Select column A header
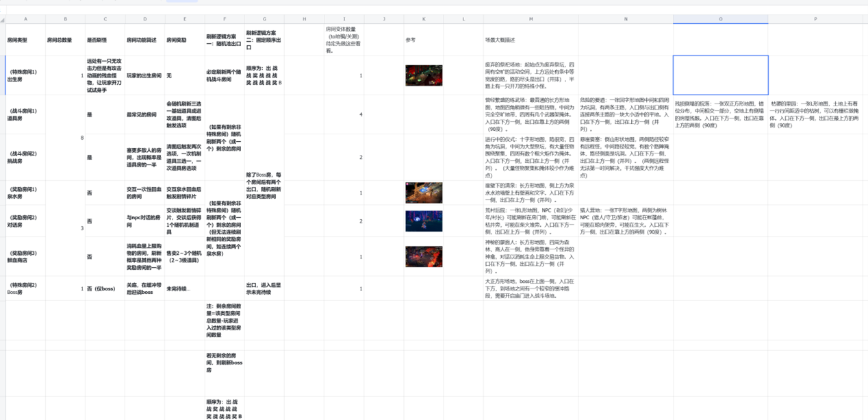868x420 pixels. [x=25, y=19]
